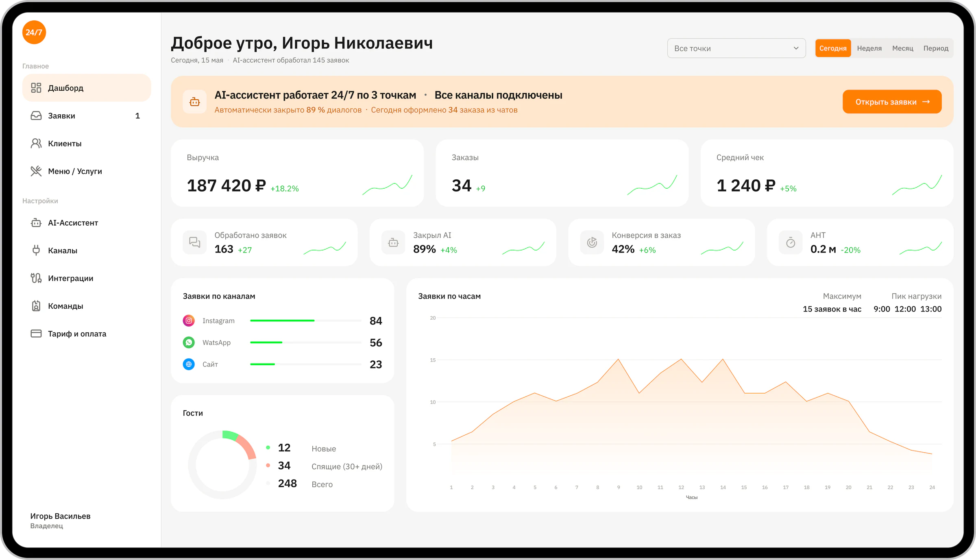Screen dimensions: 976x560
Task: Click the robot icon on Закрыл AI card
Action: point(393,242)
